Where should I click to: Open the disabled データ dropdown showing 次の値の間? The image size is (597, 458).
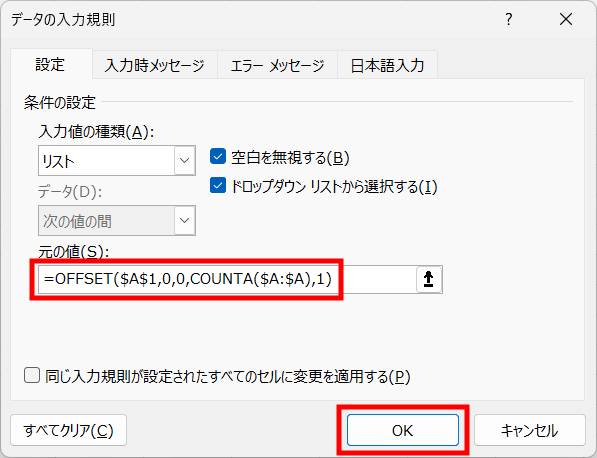click(x=117, y=220)
